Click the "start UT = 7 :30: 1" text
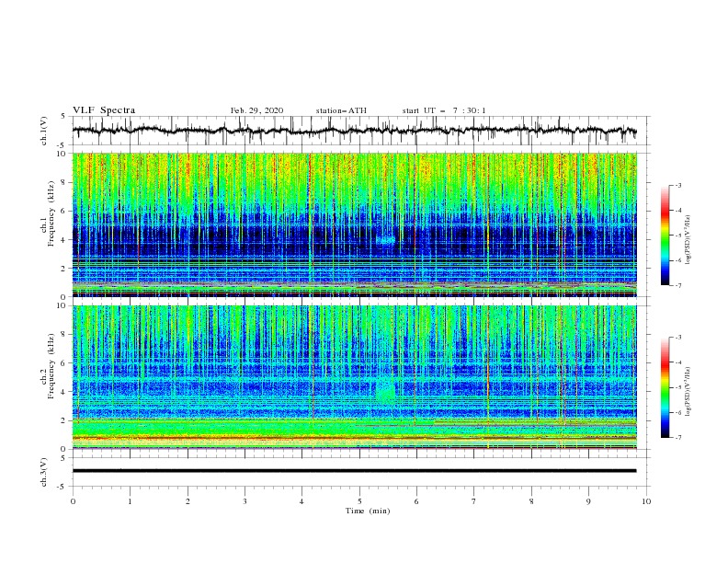The height and width of the screenshot is (563, 728). pos(444,110)
